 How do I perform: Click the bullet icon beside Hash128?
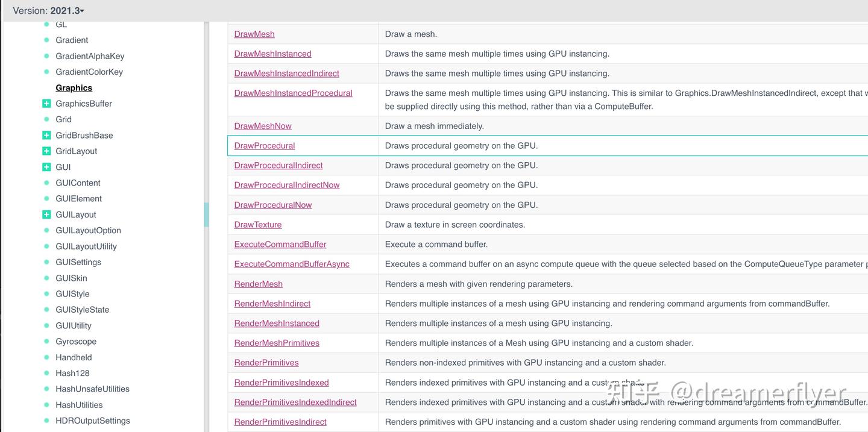click(46, 373)
